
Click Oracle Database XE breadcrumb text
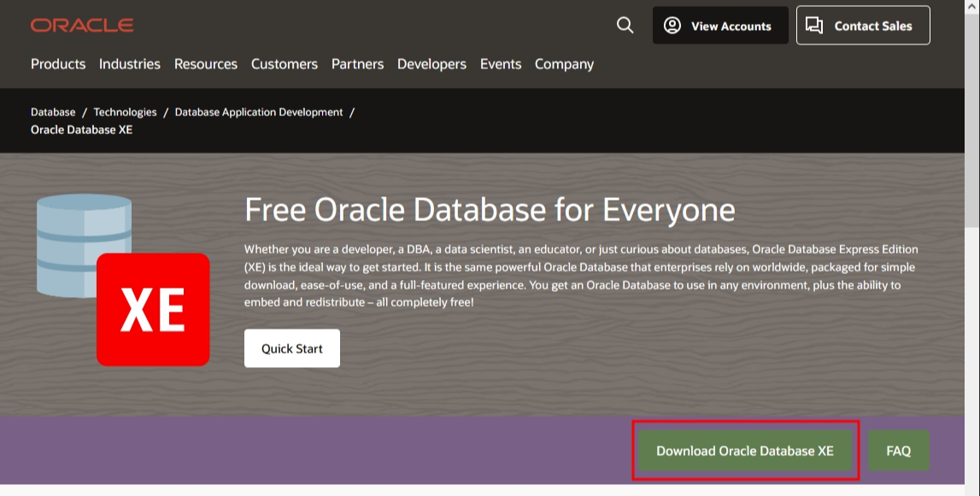pyautogui.click(x=81, y=129)
